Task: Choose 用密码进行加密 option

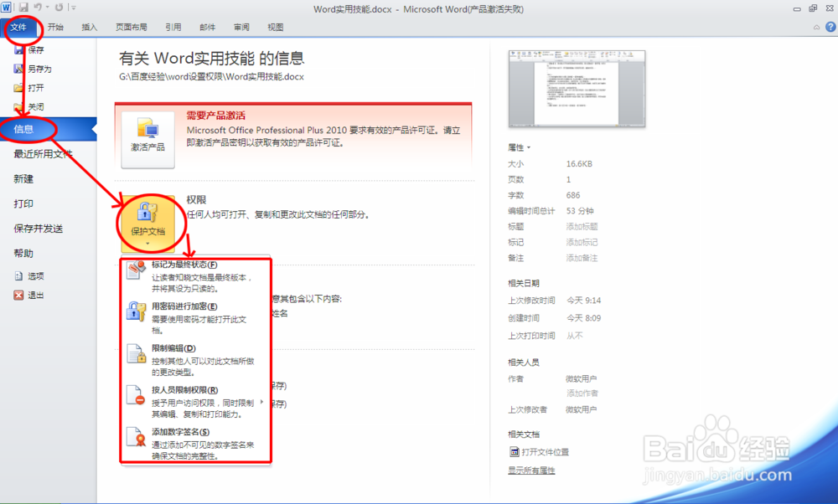Action: 196,317
